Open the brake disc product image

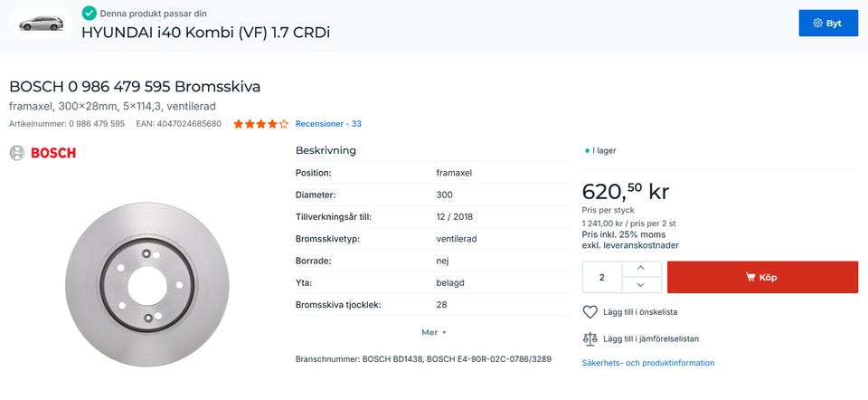coord(147,285)
